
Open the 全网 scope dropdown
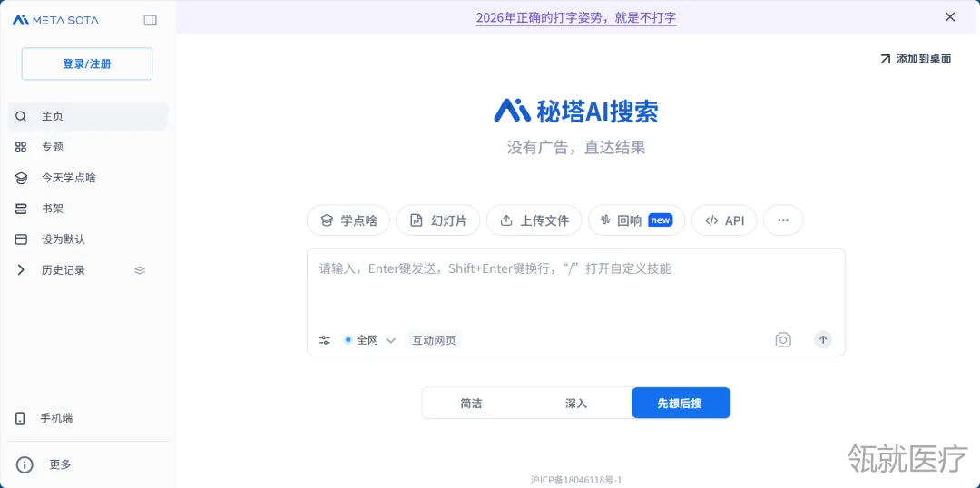coord(370,340)
